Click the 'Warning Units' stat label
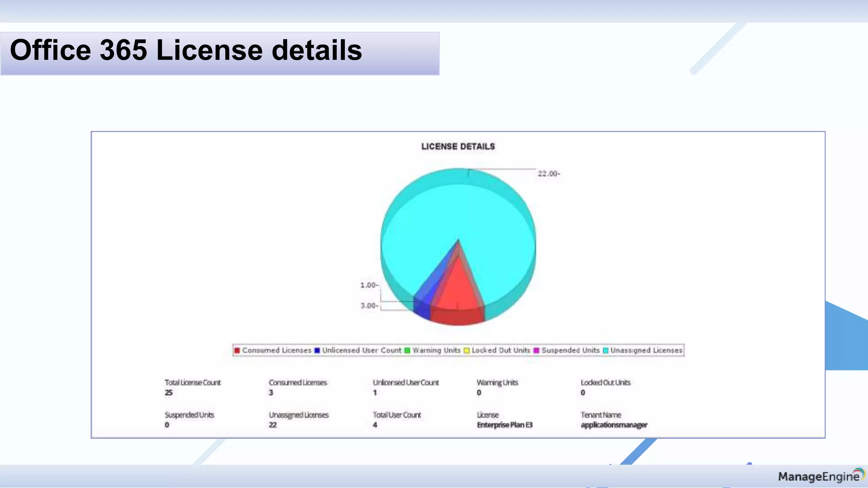 click(498, 383)
